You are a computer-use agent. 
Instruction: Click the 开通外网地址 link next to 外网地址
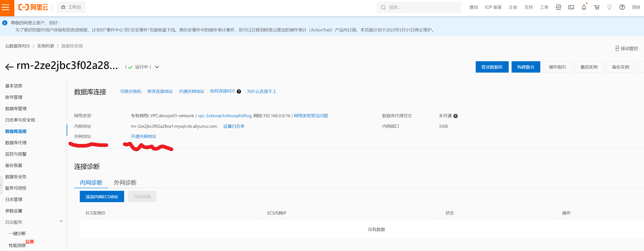tap(144, 136)
